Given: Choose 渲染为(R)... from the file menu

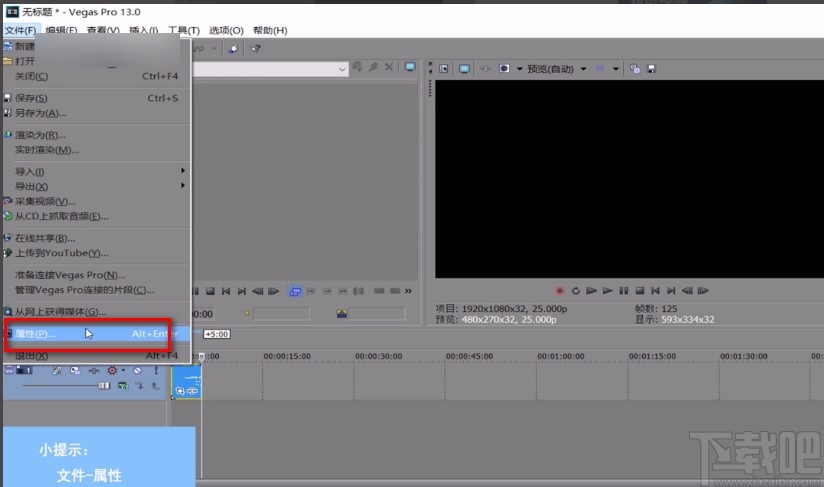Looking at the screenshot, I should click(97, 135).
